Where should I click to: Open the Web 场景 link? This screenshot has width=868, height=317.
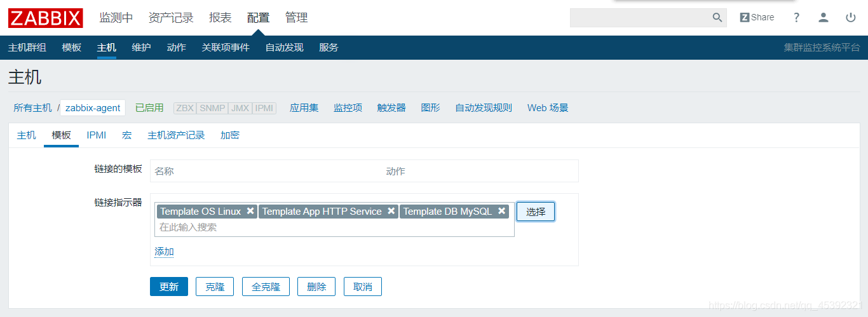[x=548, y=108]
